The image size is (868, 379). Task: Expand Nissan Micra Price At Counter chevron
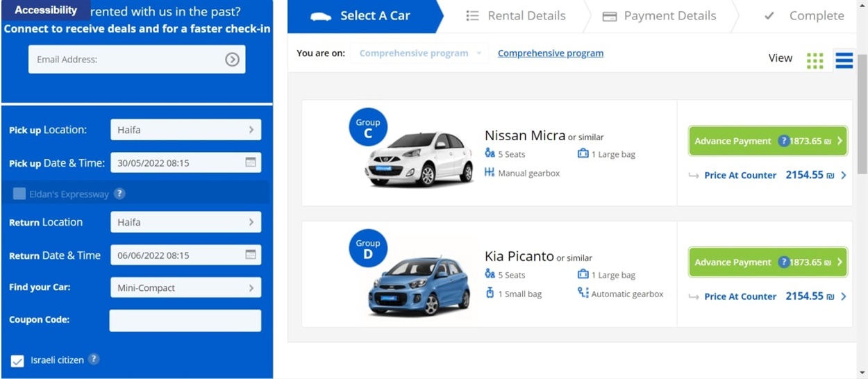coord(844,176)
